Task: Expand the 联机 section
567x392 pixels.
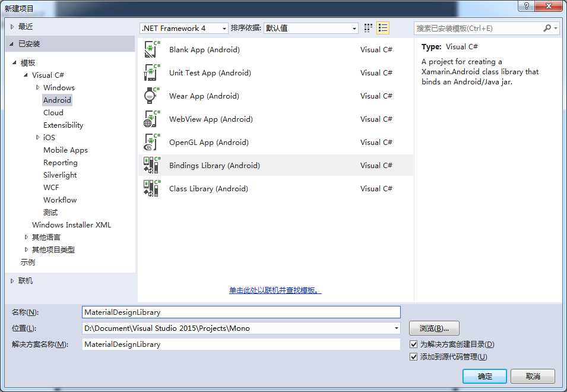Action: (12, 280)
